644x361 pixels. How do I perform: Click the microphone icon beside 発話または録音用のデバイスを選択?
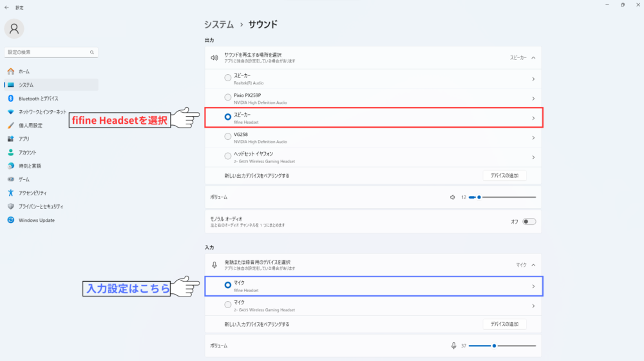click(x=214, y=265)
